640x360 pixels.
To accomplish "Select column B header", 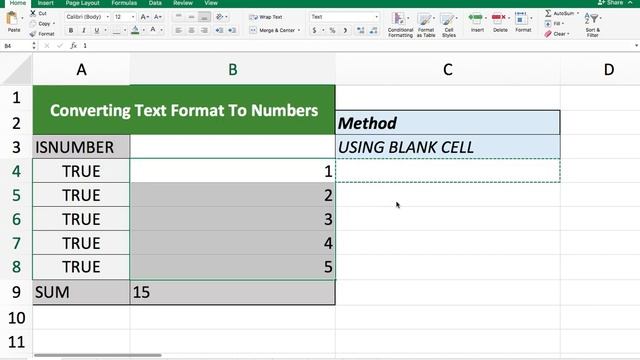I will click(233, 69).
